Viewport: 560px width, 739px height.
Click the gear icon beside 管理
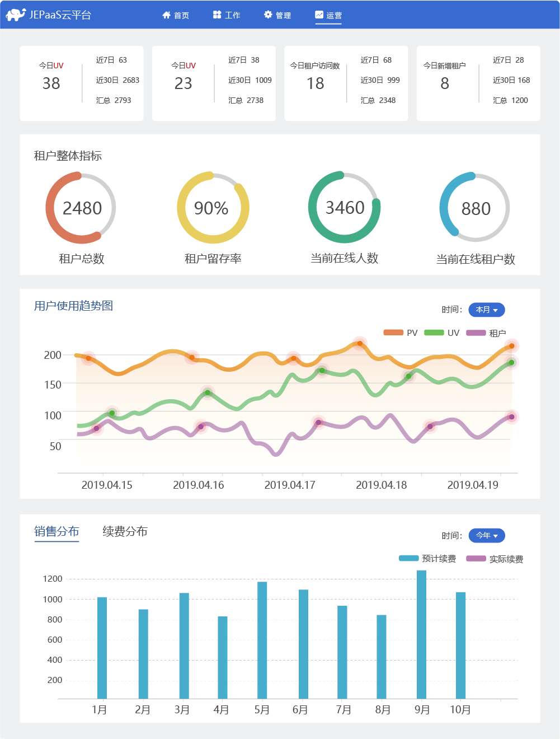click(x=268, y=15)
